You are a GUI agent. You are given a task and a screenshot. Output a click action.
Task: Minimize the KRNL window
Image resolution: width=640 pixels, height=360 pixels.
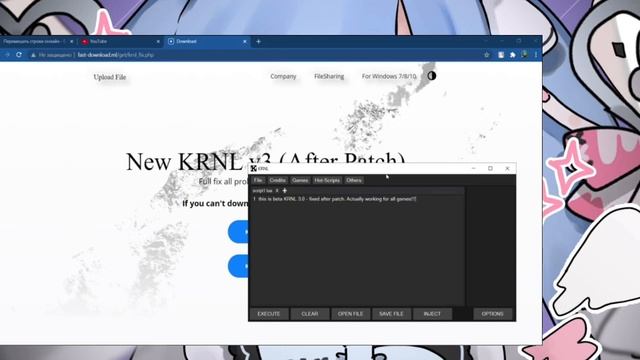[x=473, y=168]
